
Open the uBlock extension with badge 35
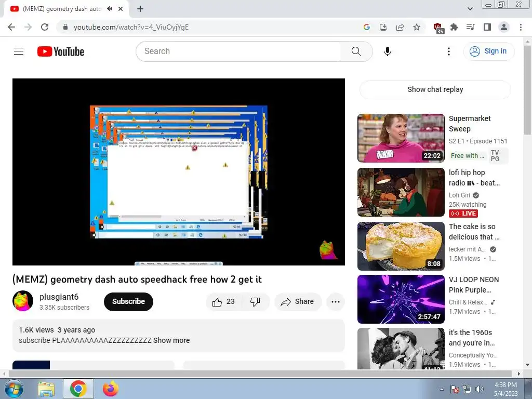click(x=438, y=28)
